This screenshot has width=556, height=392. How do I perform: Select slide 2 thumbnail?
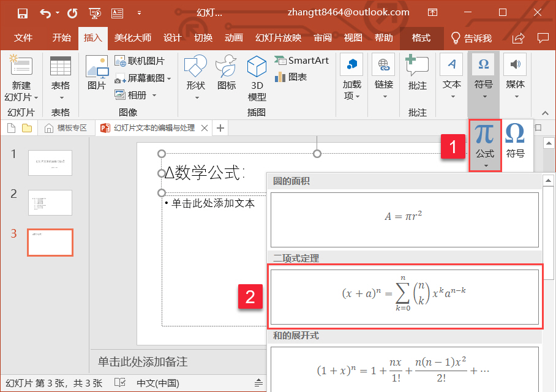click(50, 203)
